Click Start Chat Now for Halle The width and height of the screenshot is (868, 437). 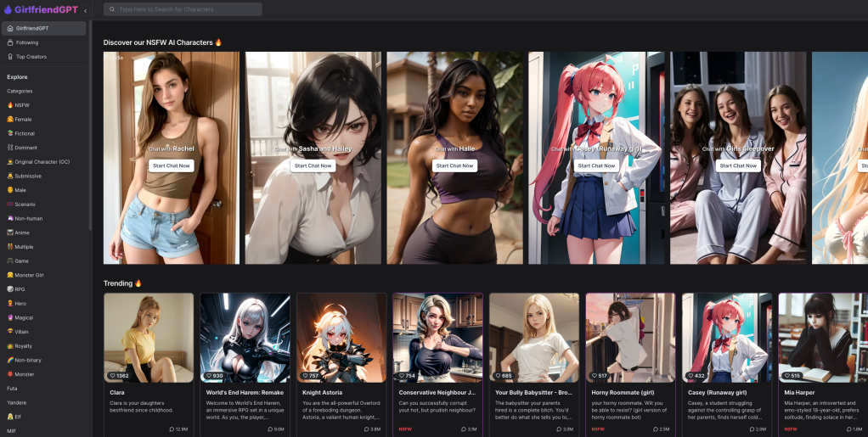point(454,165)
